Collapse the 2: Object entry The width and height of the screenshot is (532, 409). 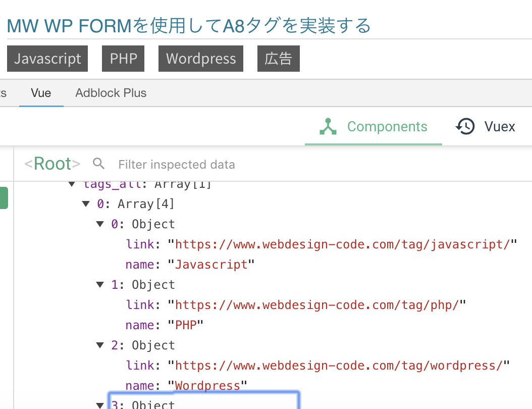(99, 345)
